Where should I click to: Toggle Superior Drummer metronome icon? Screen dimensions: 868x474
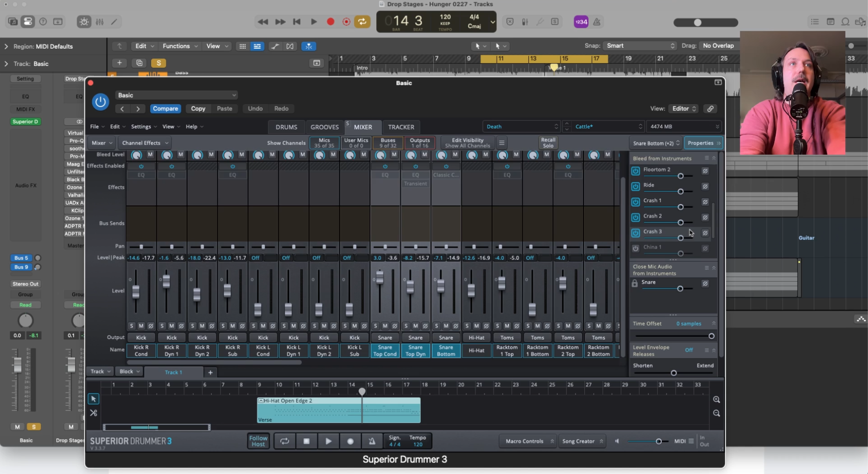[x=372, y=441]
